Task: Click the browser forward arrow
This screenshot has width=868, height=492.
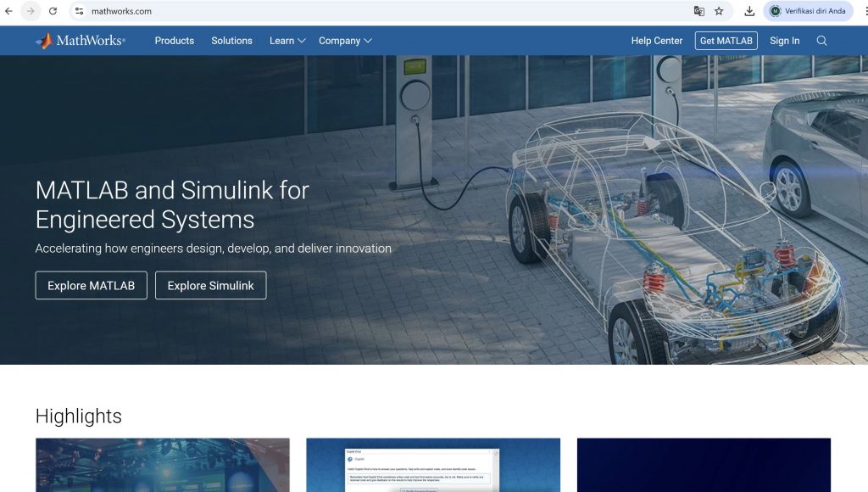Action: (x=31, y=11)
